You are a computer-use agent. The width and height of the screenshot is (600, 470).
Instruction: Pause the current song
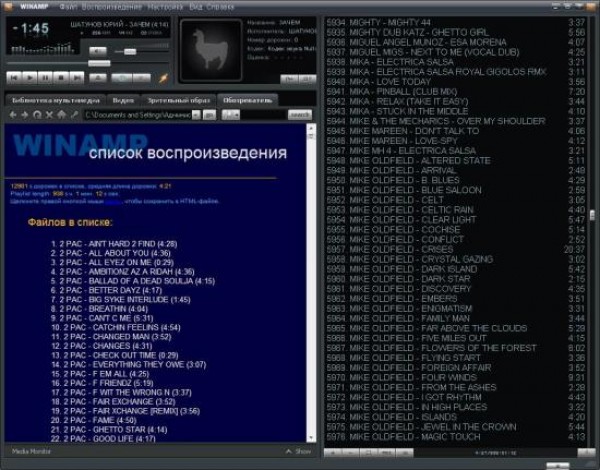coord(46,78)
